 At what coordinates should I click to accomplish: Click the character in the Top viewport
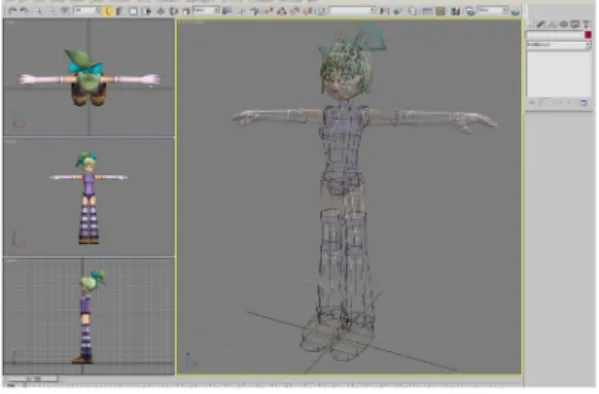pos(89,78)
